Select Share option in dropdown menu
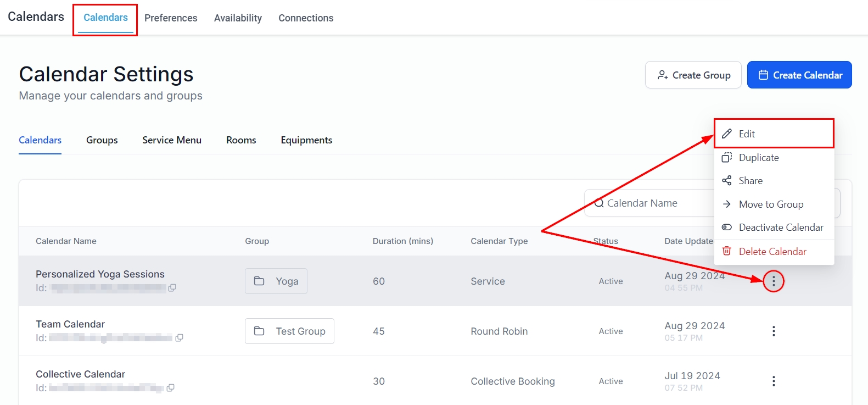This screenshot has height=405, width=868. pyautogui.click(x=750, y=181)
